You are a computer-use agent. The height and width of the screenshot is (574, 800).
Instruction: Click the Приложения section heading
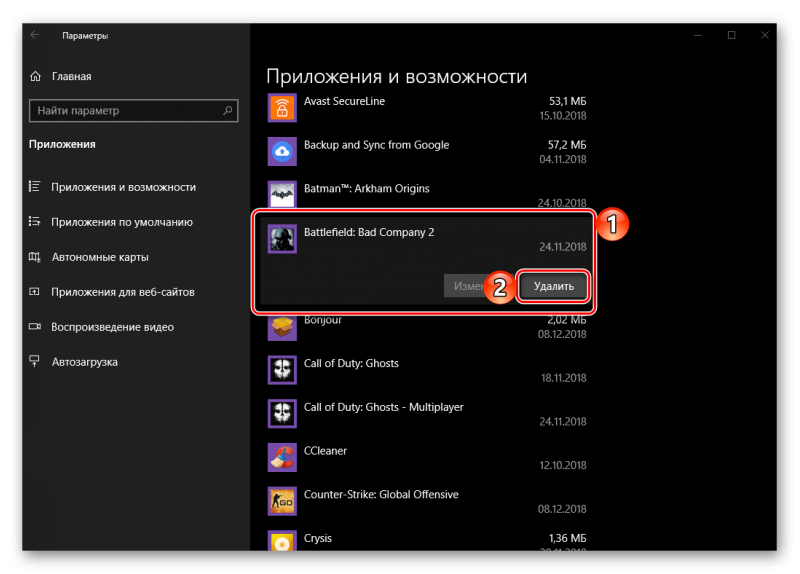click(62, 144)
